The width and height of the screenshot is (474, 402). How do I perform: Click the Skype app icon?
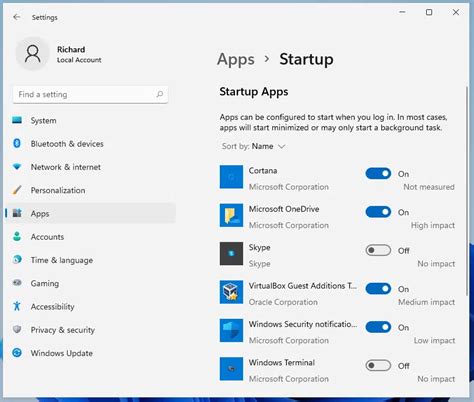click(x=231, y=254)
